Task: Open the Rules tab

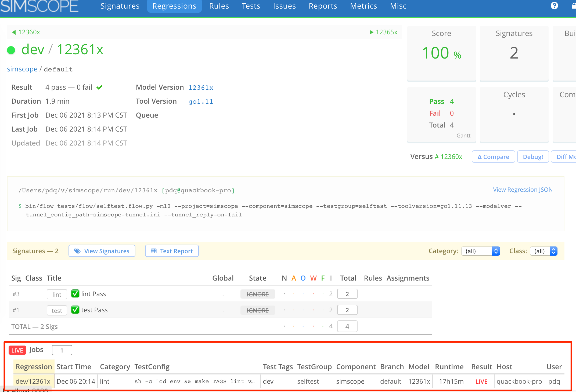Action: pyautogui.click(x=219, y=6)
